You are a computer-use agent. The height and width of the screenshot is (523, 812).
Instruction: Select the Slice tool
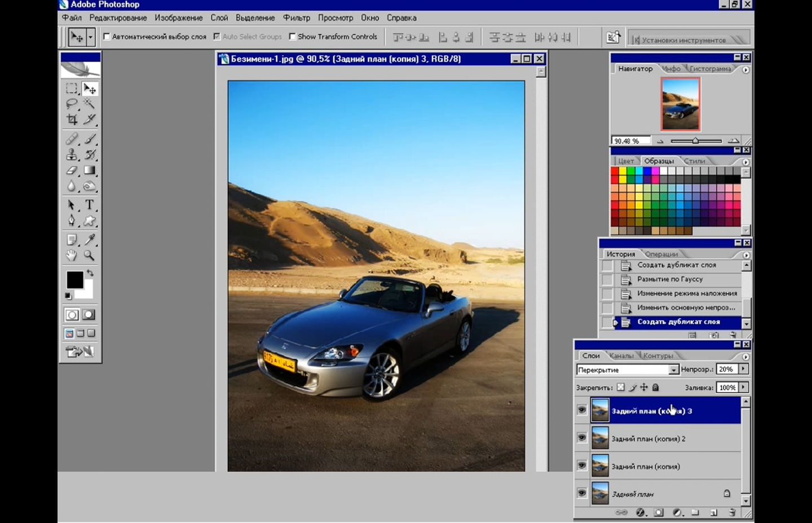(89, 119)
